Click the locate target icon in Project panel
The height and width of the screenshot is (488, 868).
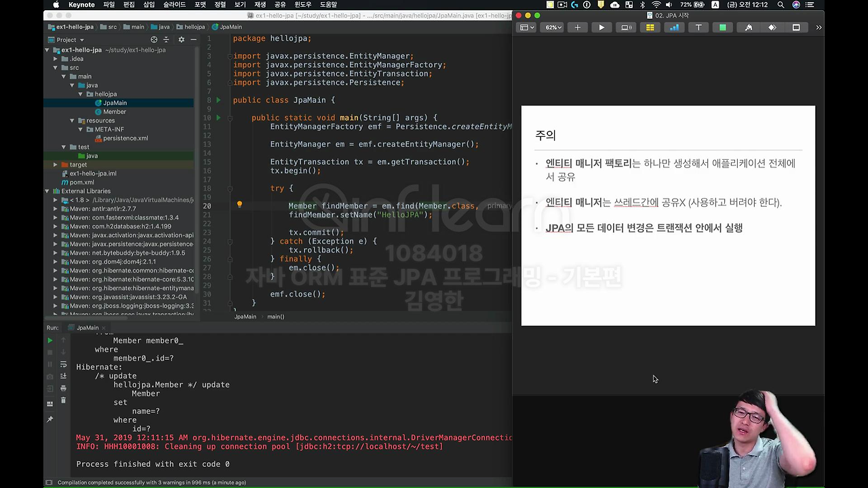click(x=154, y=40)
